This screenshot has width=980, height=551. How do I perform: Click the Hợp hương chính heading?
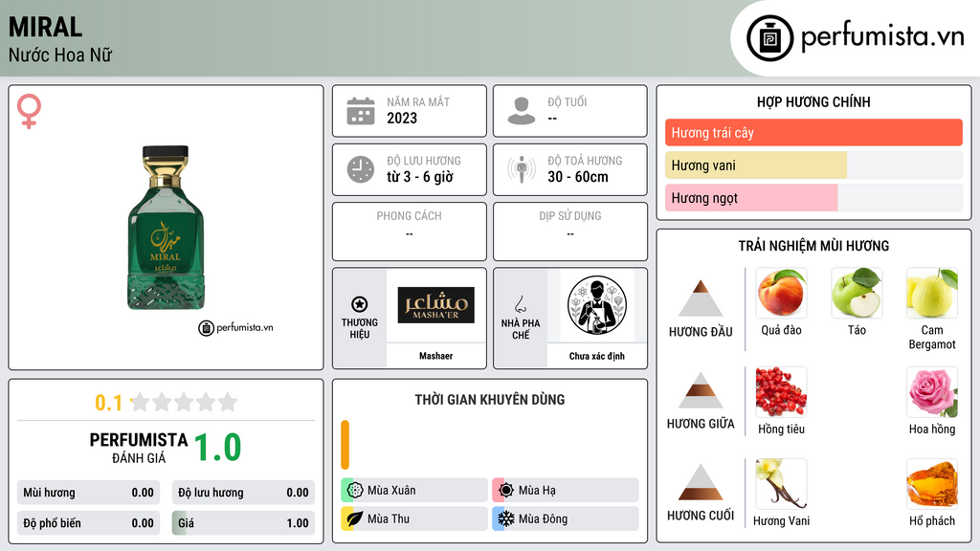[813, 101]
